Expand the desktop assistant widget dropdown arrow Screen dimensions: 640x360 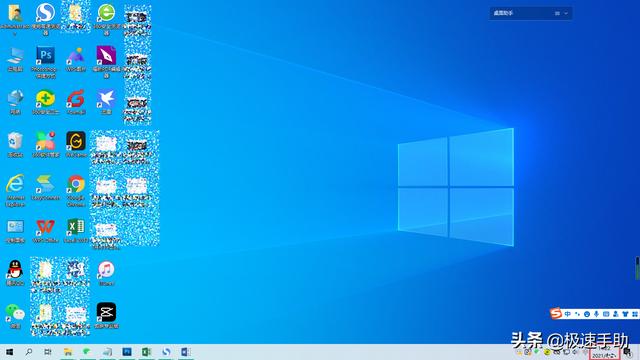566,13
